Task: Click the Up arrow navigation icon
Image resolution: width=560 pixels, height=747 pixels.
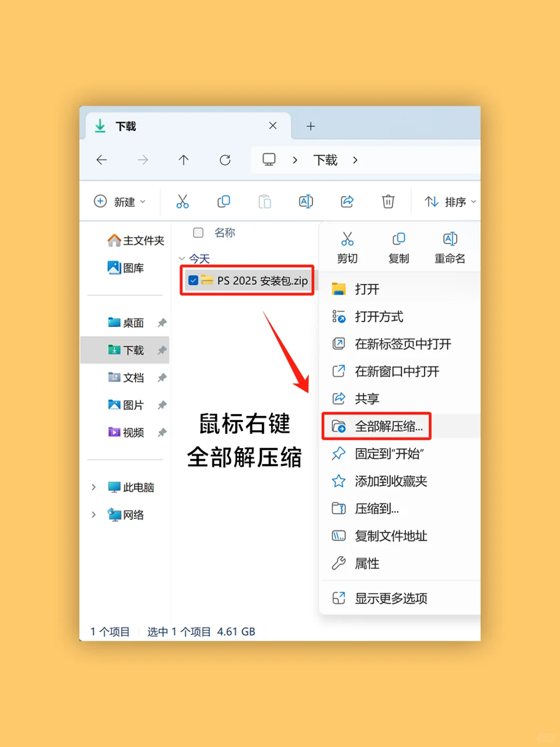Action: click(x=183, y=160)
